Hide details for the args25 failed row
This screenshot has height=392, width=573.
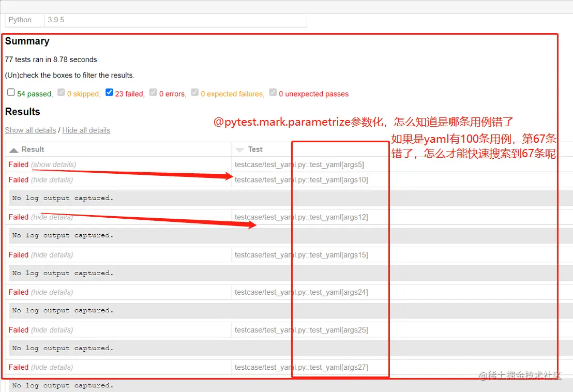click(52, 330)
